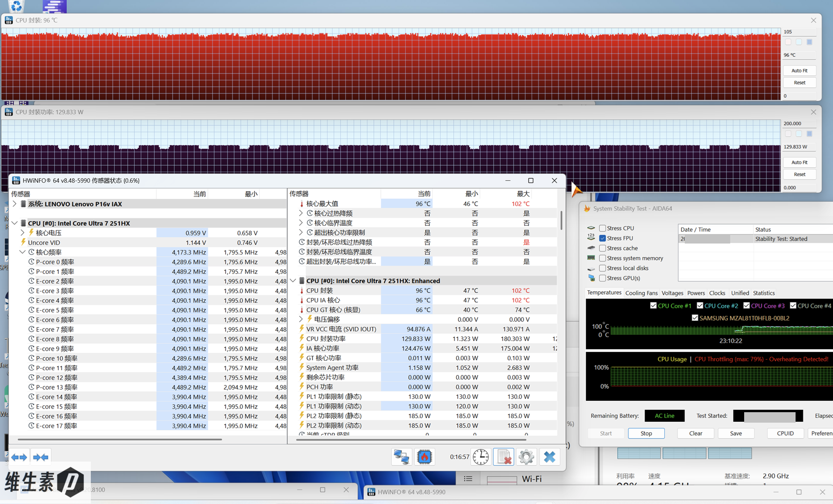Expand the 核心电压 row
Viewport: 833px width, 504px height.
pos(22,233)
